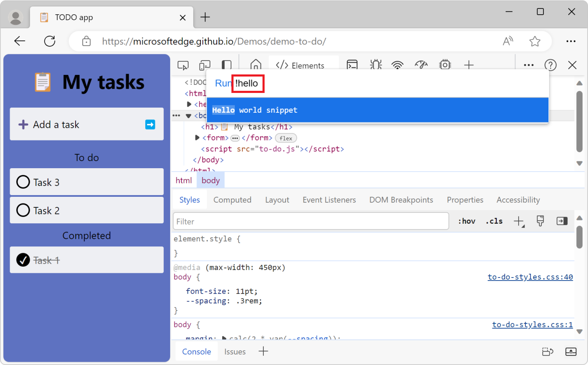Open the Performance gauge icon
The height and width of the screenshot is (365, 588).
[421, 65]
